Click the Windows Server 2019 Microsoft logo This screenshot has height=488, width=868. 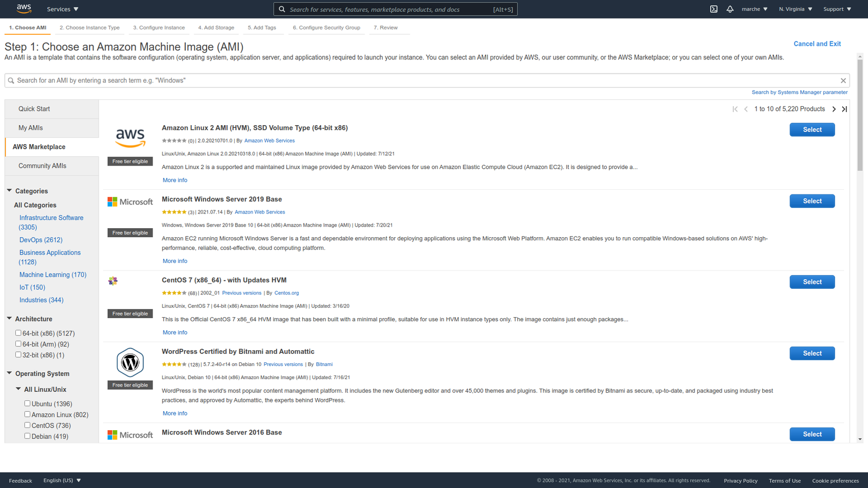[130, 201]
